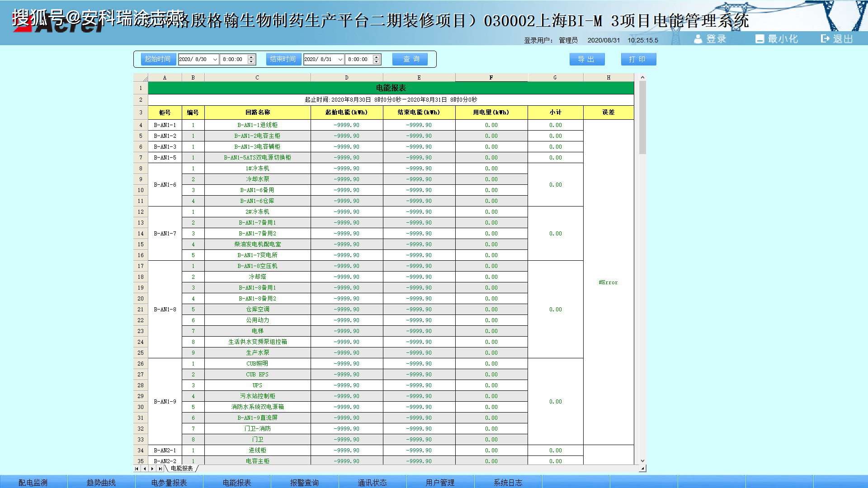Viewport: 868px width, 488px height.
Task: Click the vertical scrollbar thumb
Action: pos(642,117)
